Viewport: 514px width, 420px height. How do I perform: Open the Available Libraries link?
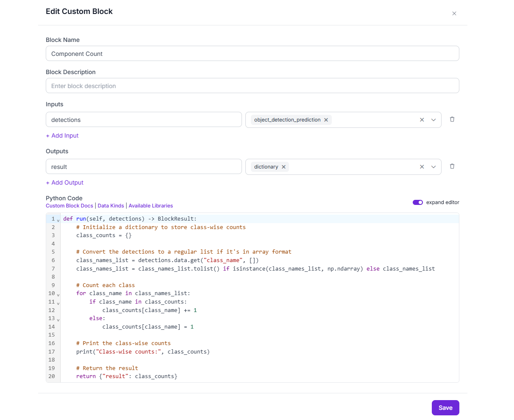tap(151, 206)
